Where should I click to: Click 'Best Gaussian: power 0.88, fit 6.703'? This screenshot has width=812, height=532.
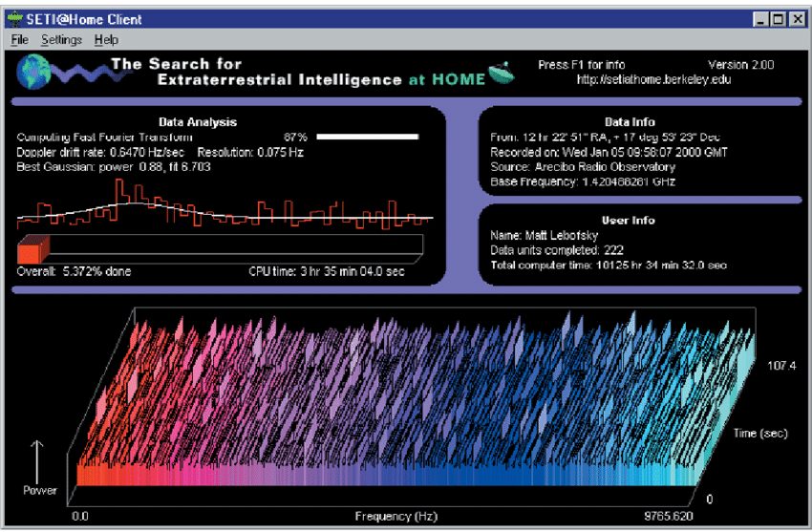114,166
